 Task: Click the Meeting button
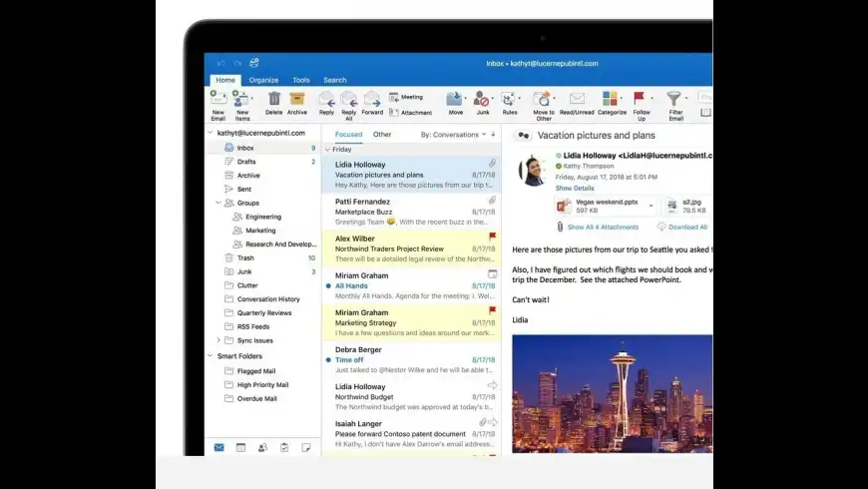406,97
